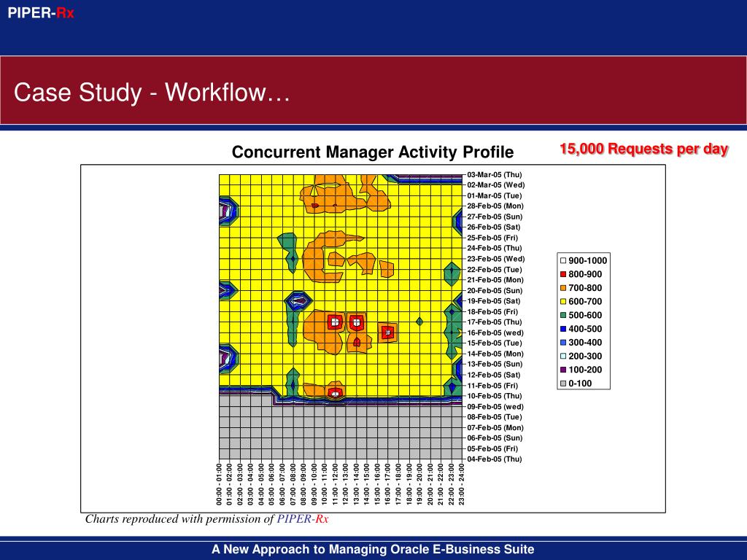747x560 pixels.
Task: Click the orange 700-800 legend swatch
Action: pyautogui.click(x=563, y=287)
